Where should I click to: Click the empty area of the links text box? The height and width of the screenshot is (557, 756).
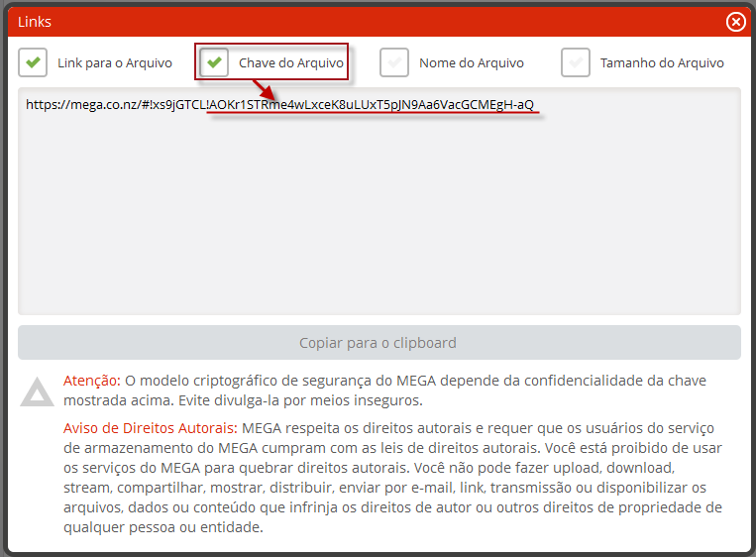pos(378,218)
